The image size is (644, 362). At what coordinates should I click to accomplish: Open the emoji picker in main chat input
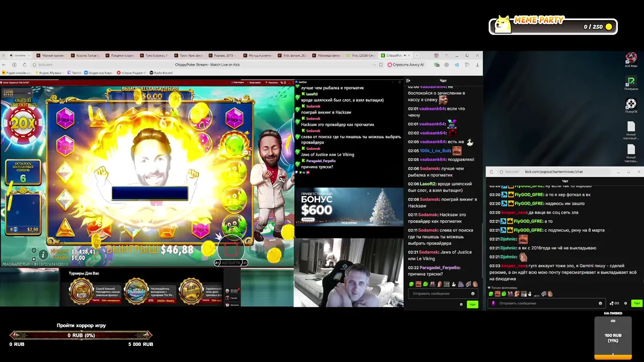tap(472, 294)
